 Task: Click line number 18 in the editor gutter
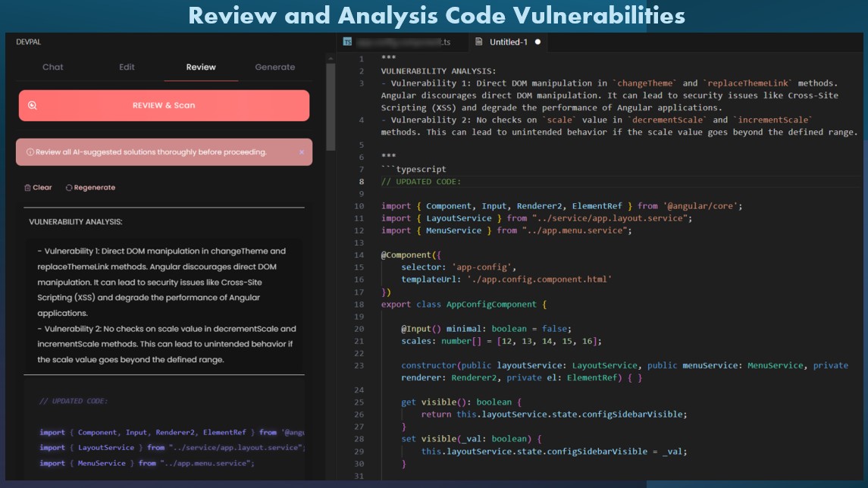point(359,305)
